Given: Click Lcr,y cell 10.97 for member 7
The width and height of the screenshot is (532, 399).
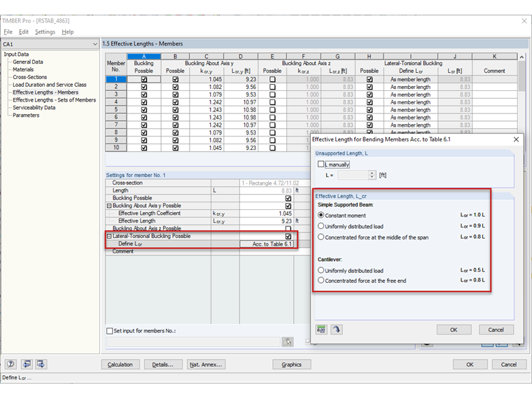Looking at the screenshot, I should [241, 125].
